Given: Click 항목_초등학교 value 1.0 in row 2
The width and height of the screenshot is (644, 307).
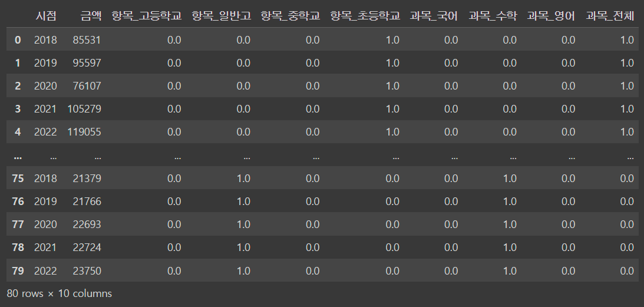Looking at the screenshot, I should click(x=392, y=86).
